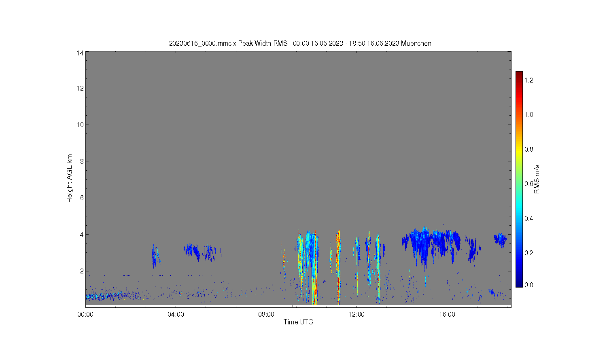
Task: Click the colorbar value 0.8
Action: pos(529,149)
